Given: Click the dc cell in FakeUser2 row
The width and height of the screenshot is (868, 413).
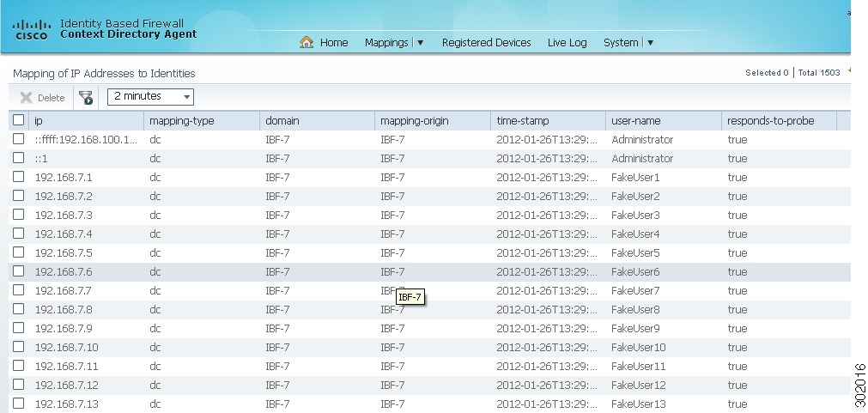Looking at the screenshot, I should click(x=155, y=197).
